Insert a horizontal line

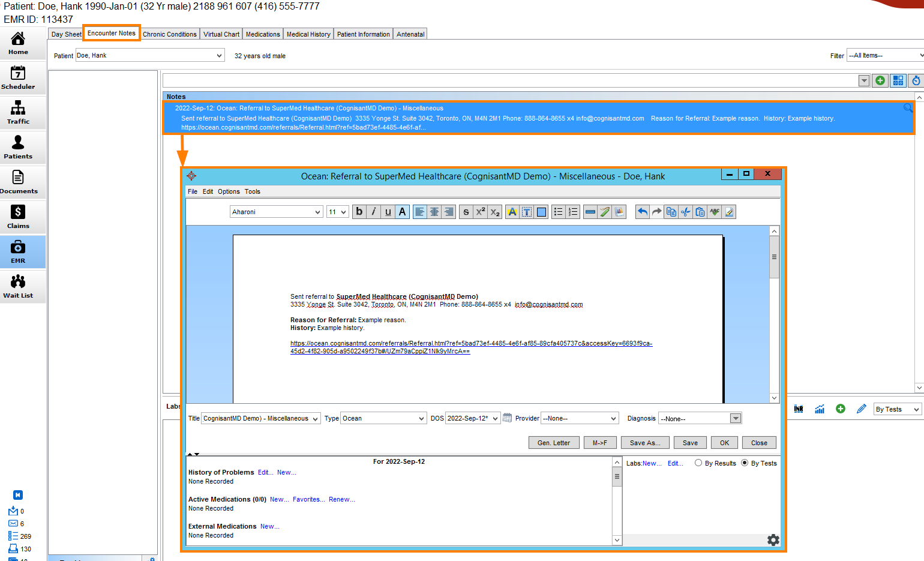pos(590,212)
